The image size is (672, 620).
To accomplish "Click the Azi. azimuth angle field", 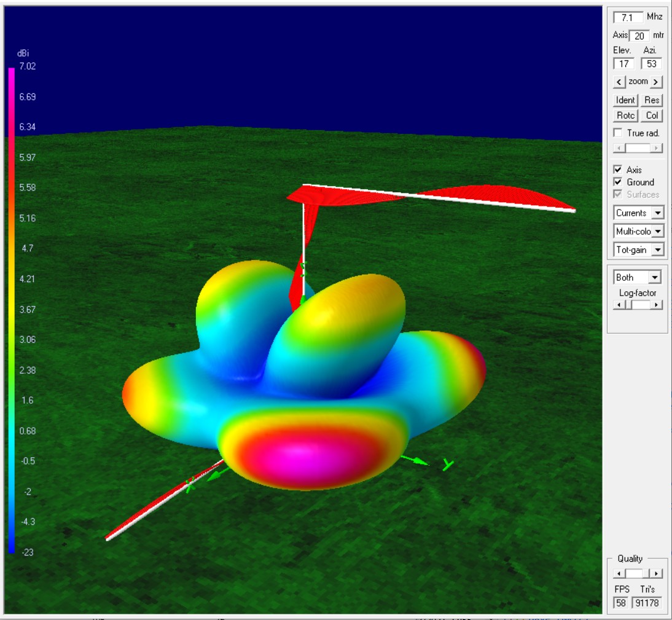I will (651, 63).
